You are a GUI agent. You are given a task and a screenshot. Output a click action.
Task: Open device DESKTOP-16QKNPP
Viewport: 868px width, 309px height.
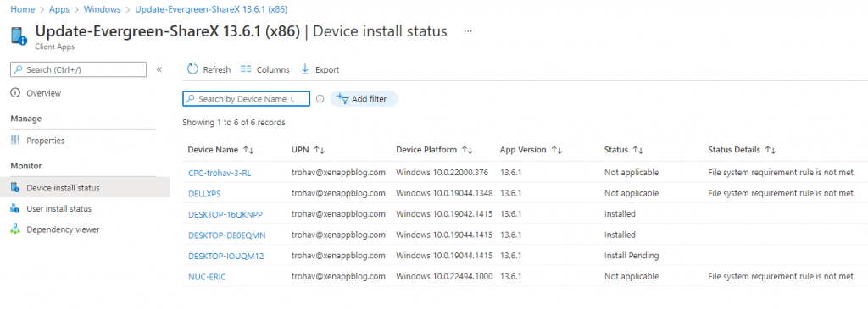[x=225, y=214]
